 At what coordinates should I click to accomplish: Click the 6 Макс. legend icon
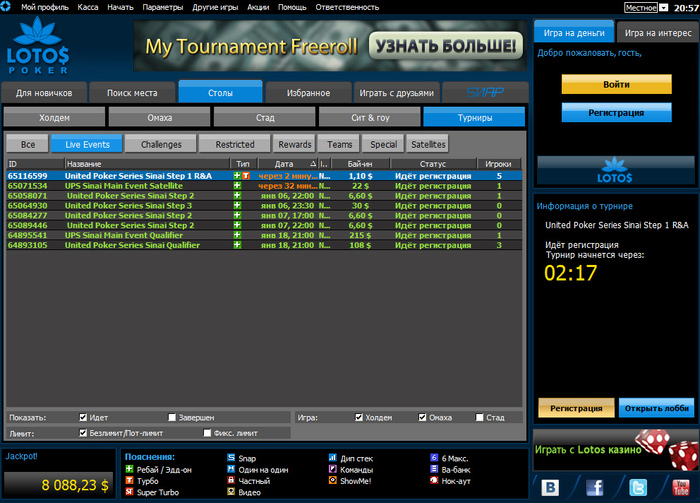pos(434,458)
